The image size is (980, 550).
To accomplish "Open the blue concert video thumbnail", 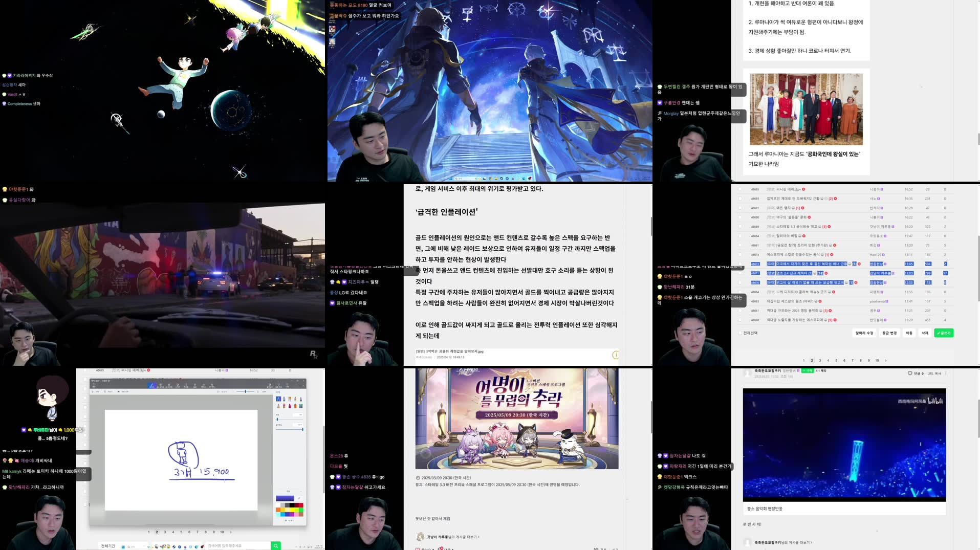I will (x=844, y=445).
